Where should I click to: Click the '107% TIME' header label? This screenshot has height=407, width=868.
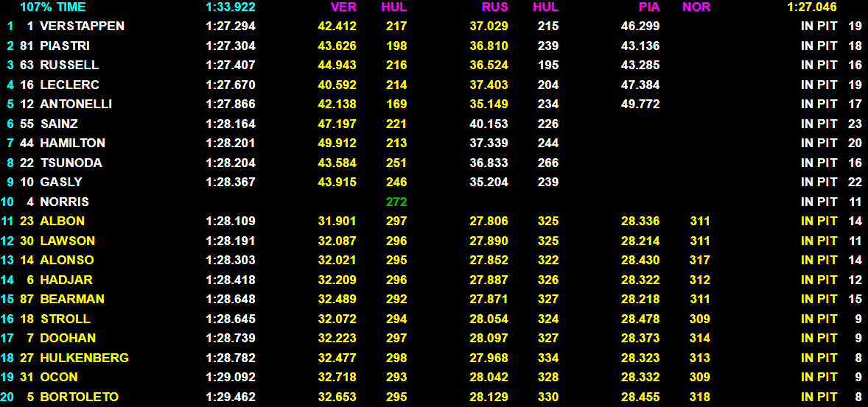(53, 7)
